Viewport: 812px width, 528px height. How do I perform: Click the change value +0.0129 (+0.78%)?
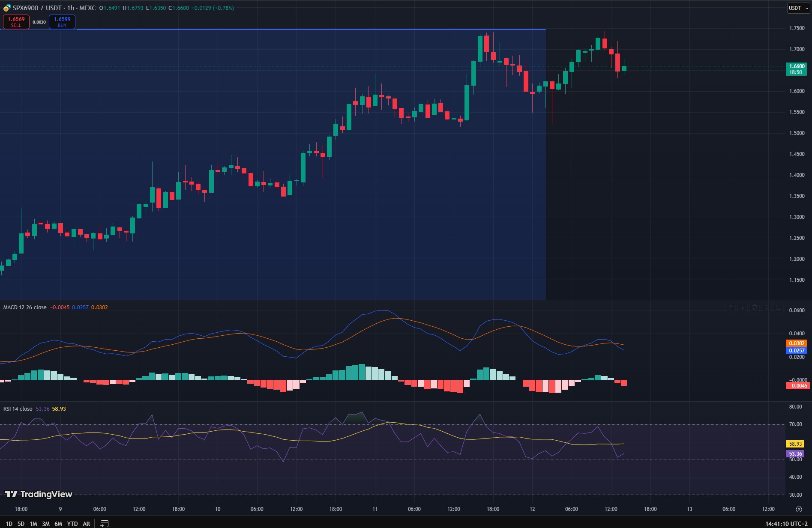(213, 8)
